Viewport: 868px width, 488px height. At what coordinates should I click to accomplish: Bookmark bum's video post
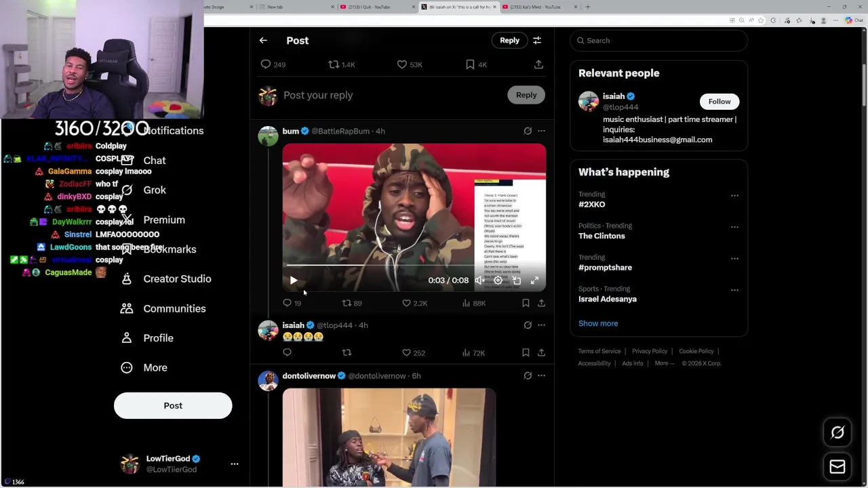coord(526,303)
